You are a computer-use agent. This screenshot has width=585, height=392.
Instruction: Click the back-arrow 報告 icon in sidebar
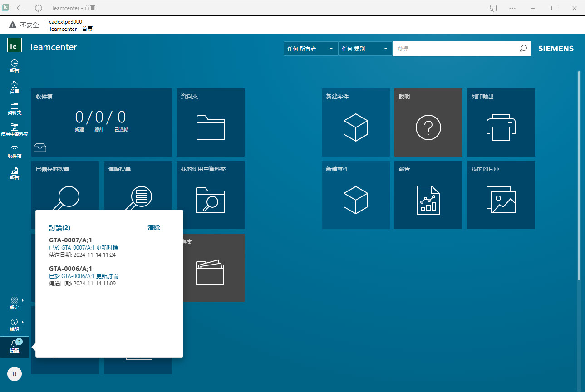point(15,66)
